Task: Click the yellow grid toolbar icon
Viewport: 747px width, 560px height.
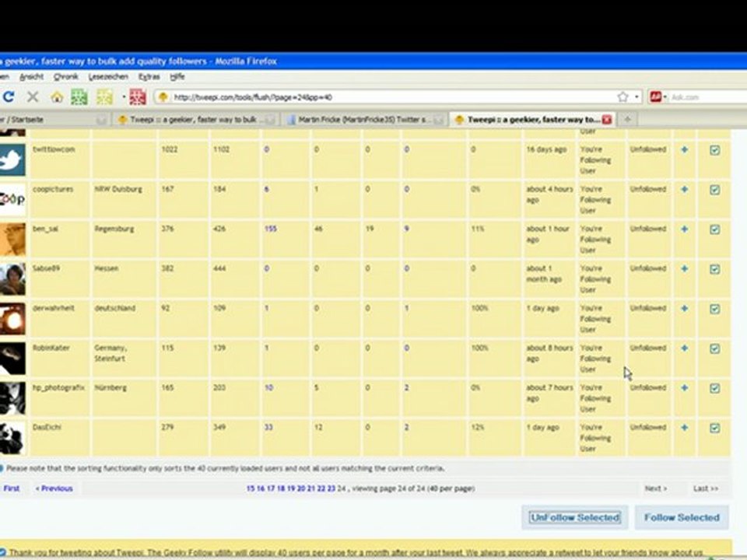Action: (104, 97)
